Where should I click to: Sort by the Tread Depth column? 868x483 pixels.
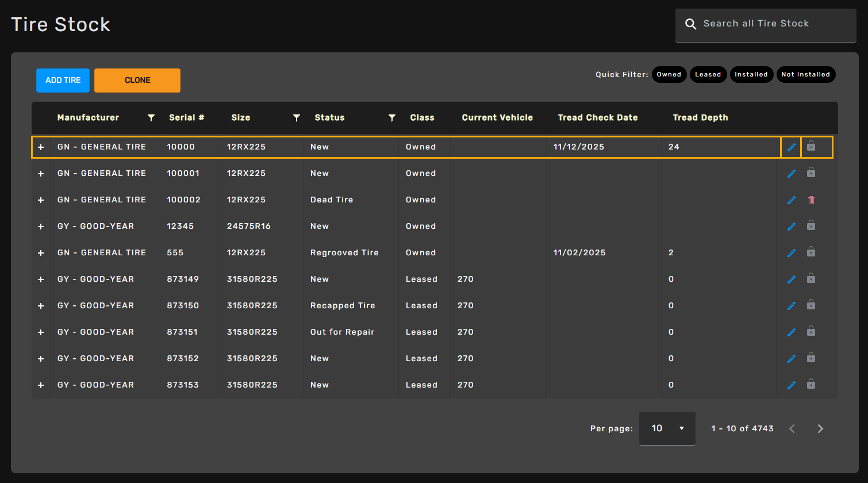(x=700, y=118)
